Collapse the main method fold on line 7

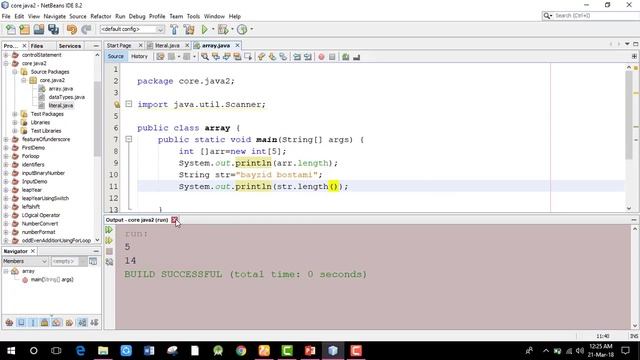pos(129,139)
